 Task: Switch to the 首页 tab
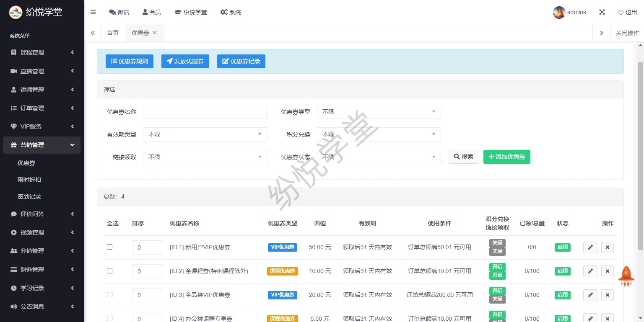tap(113, 33)
